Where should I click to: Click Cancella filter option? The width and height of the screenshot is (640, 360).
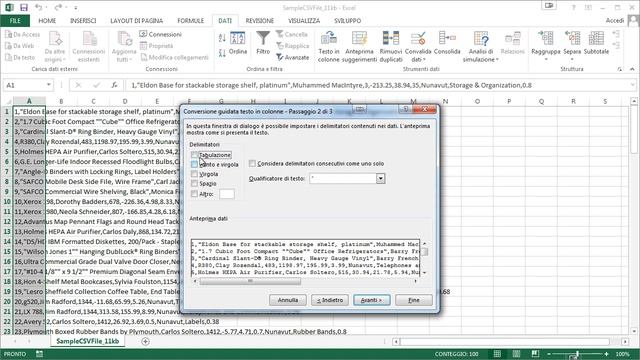(292, 35)
